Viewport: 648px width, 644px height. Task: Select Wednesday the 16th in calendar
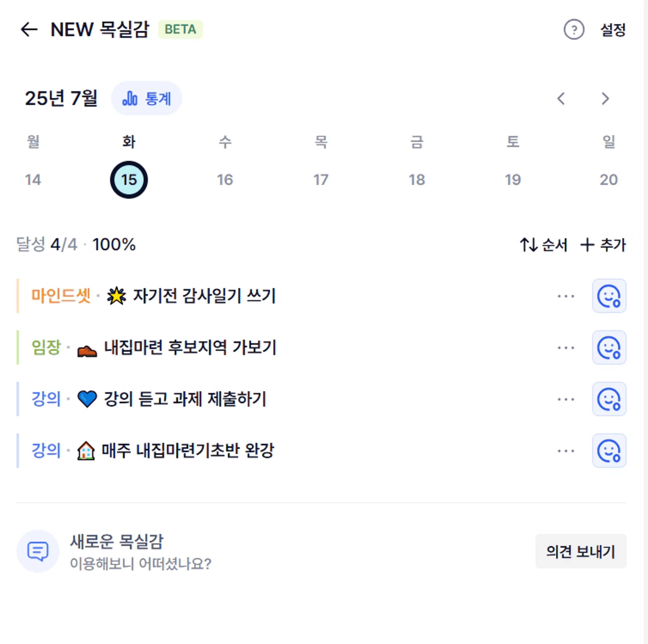pyautogui.click(x=225, y=180)
